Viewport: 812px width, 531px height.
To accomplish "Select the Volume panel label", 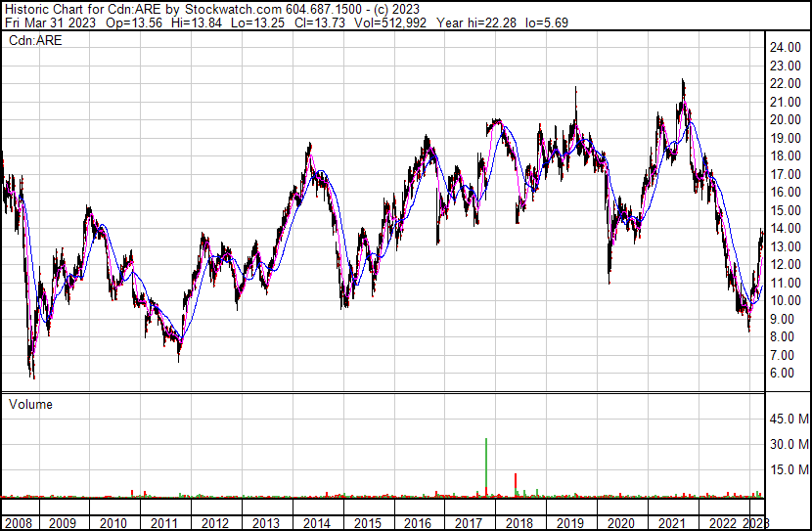I will 30,404.
